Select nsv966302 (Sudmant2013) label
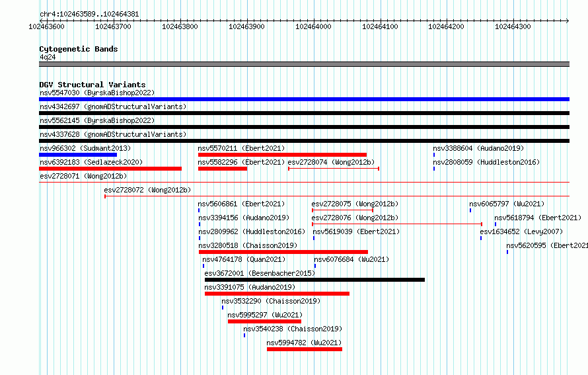Screen dimensions: 588x375 pos(85,148)
